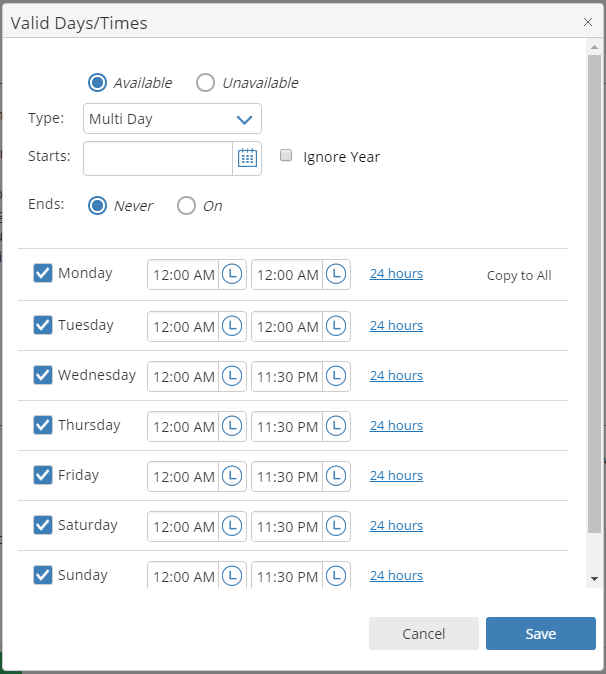
Task: Click Copy to All
Action: click(519, 276)
